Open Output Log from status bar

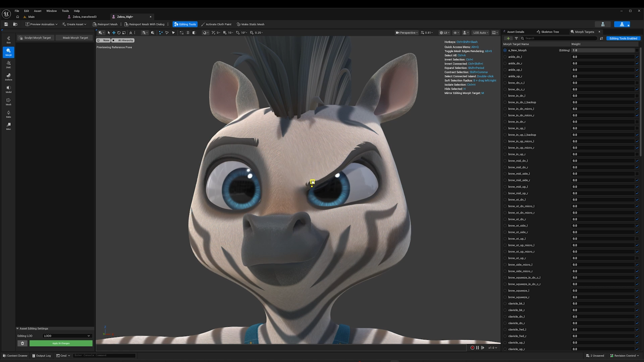click(42, 356)
